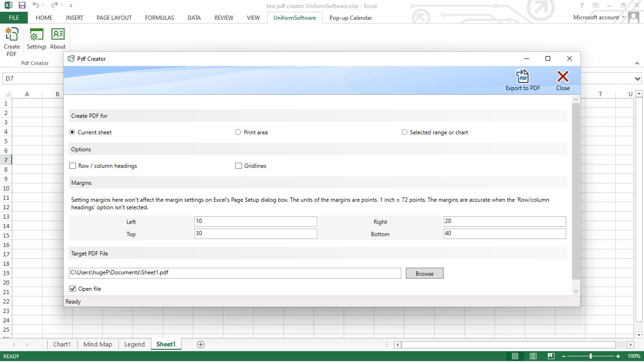Click the Save icon in quick access toolbar

22,5
